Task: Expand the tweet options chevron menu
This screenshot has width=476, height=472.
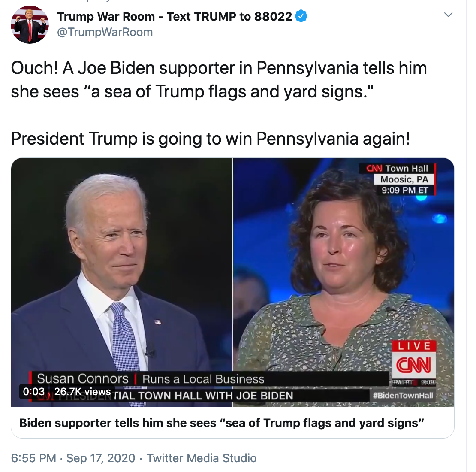Action: point(448,15)
